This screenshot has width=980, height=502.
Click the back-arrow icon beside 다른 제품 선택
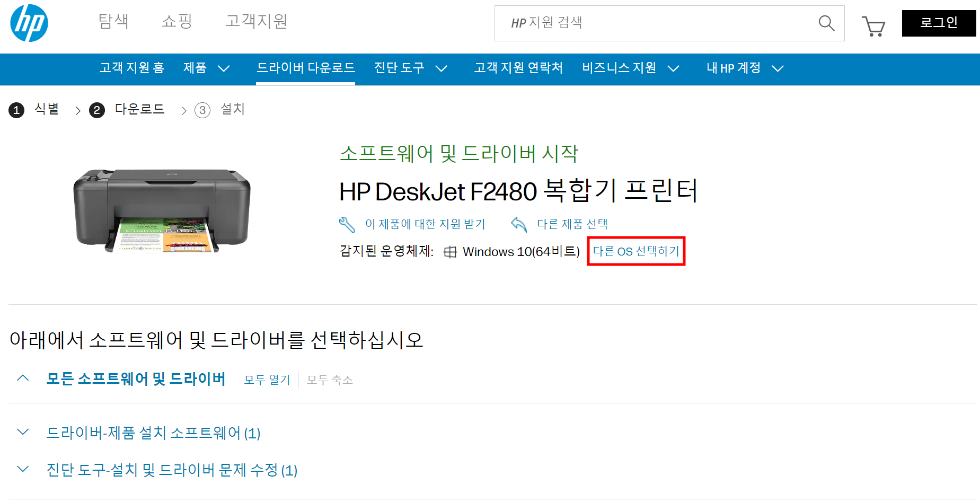[519, 224]
